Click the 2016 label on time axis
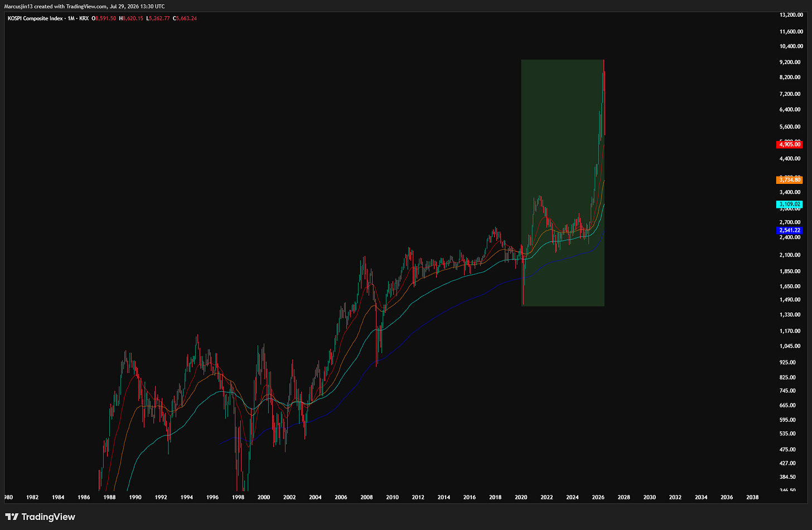The height and width of the screenshot is (530, 812). pos(470,497)
